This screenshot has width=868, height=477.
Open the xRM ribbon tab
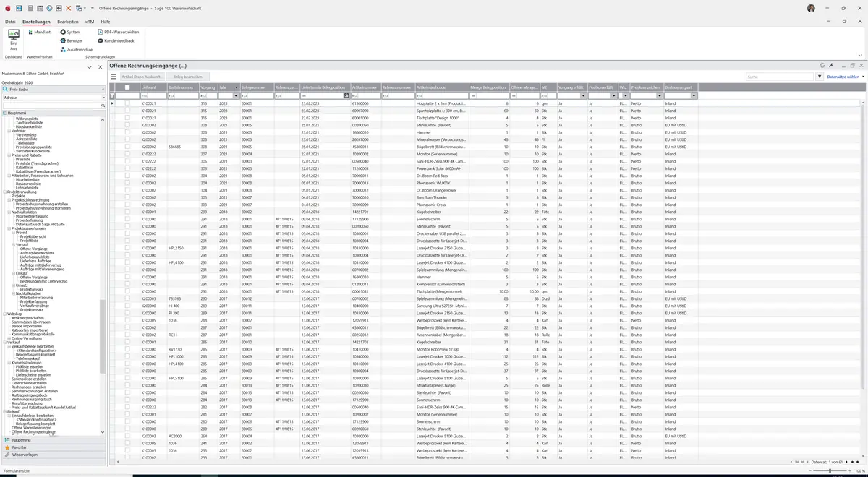coord(90,22)
